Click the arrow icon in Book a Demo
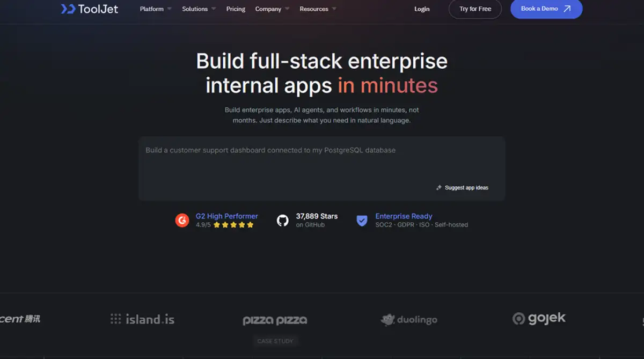644x359 pixels. [567, 9]
